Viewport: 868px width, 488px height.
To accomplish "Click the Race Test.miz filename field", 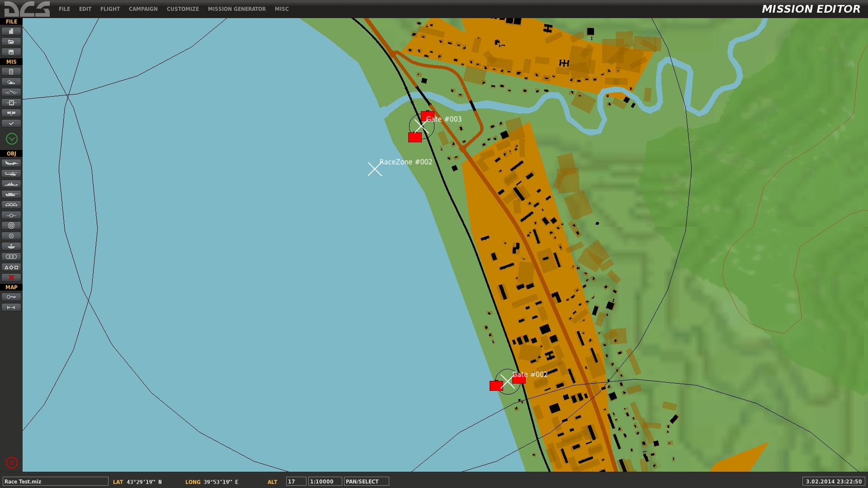I will coord(56,482).
